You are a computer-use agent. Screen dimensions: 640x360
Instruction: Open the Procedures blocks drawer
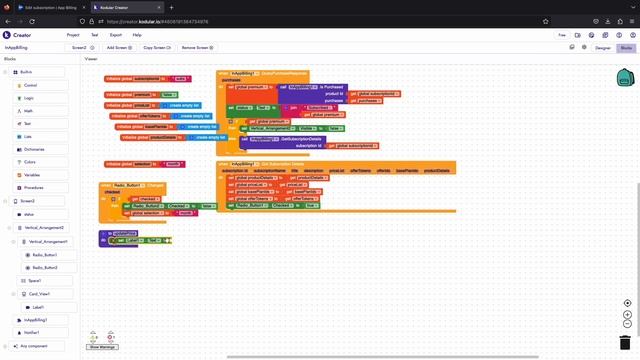point(40,188)
